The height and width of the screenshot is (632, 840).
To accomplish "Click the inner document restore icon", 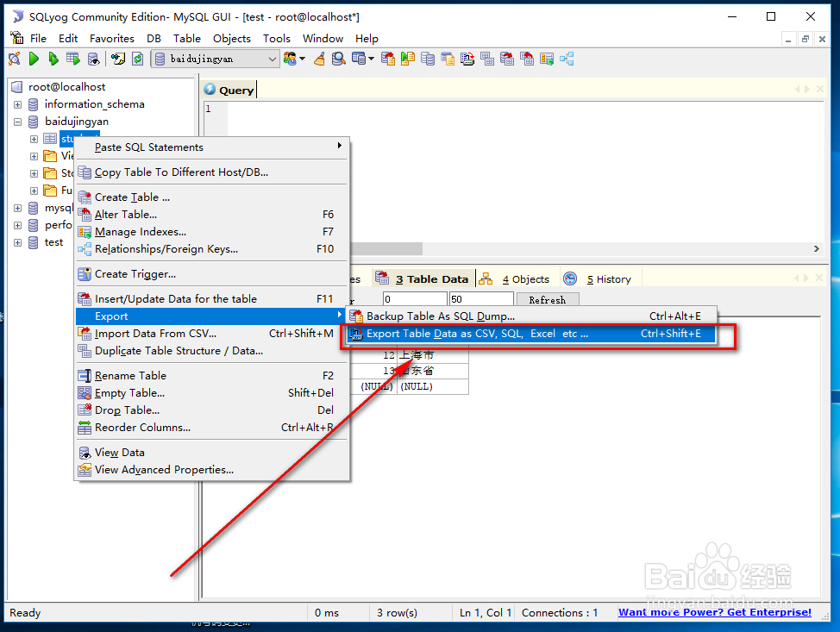I will pyautogui.click(x=806, y=39).
